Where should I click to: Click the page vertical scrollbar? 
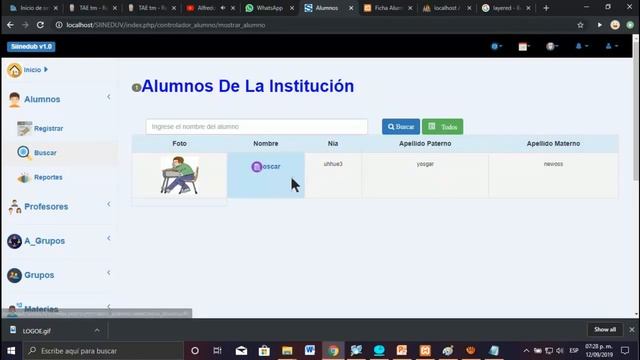coord(636,110)
